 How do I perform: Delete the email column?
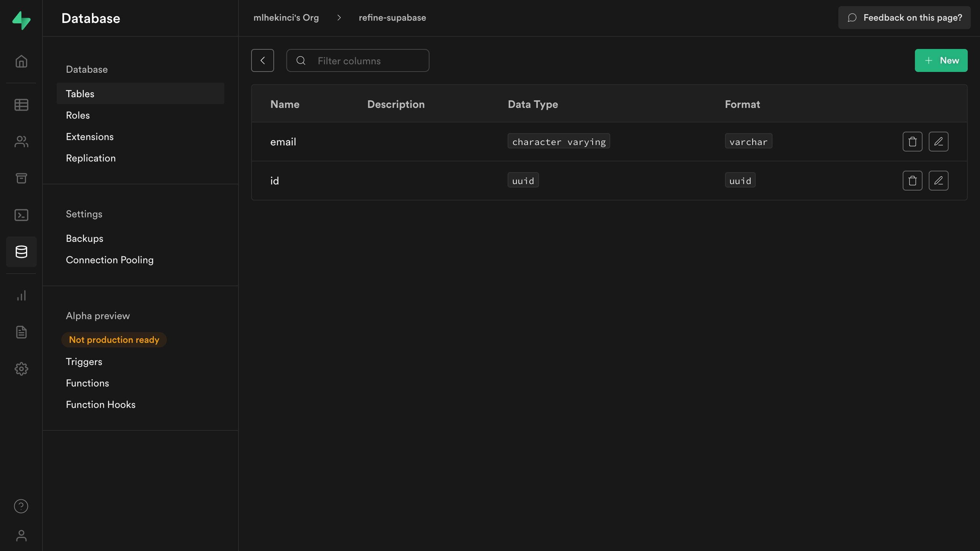[x=913, y=142]
